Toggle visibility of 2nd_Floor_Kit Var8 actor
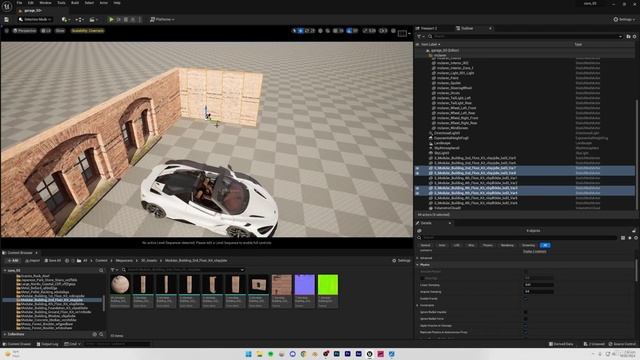The image size is (640, 360). (417, 173)
